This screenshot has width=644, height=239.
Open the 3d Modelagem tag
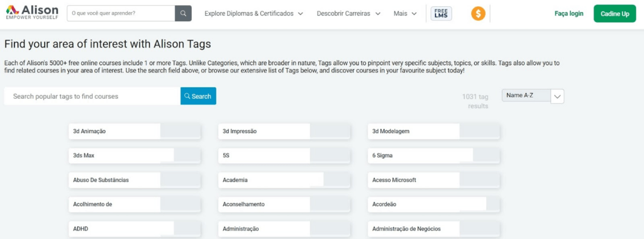pos(434,131)
